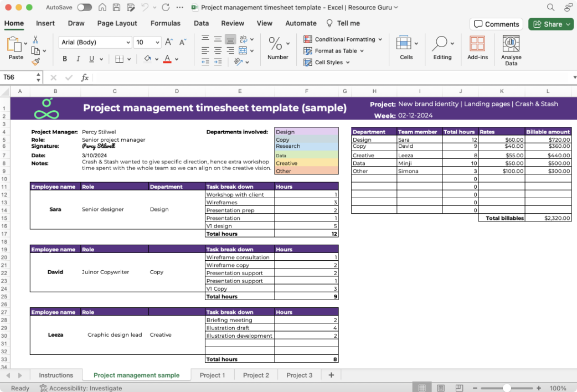Switch to Page Layout view in status bar
Screen dimensions: 577x392
[x=440, y=388]
